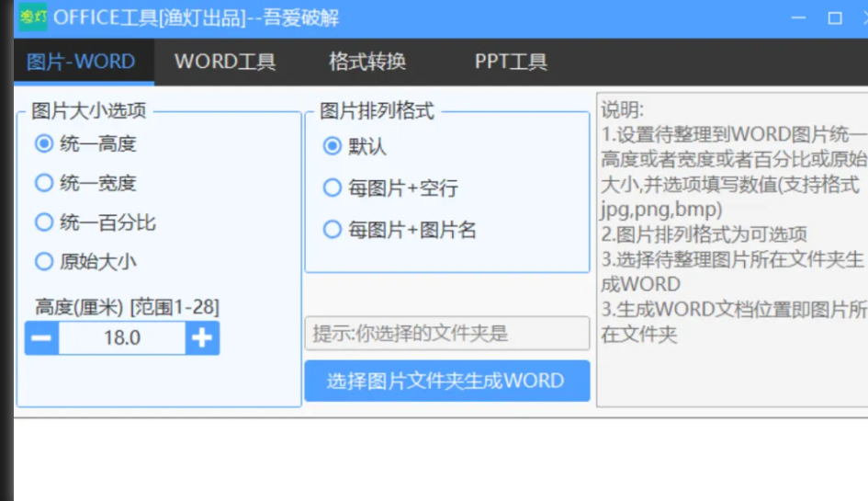Open the WORD工具 tab
Image resolution: width=868 pixels, height=501 pixels.
[225, 62]
